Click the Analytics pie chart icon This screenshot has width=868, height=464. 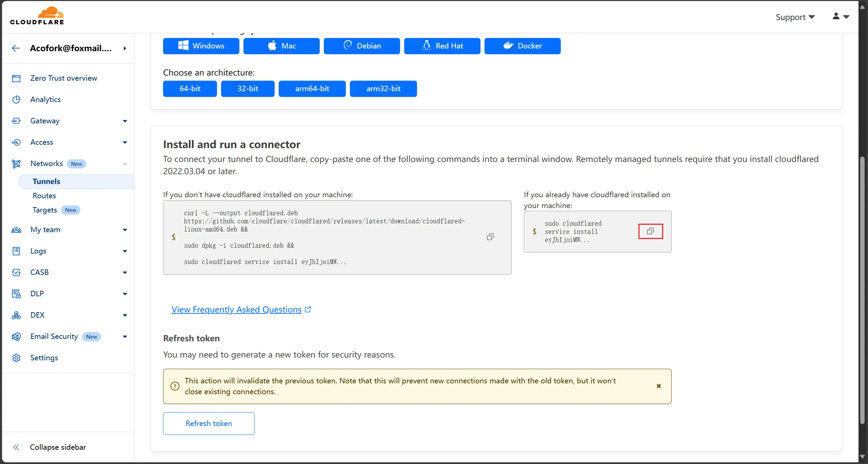(x=16, y=100)
